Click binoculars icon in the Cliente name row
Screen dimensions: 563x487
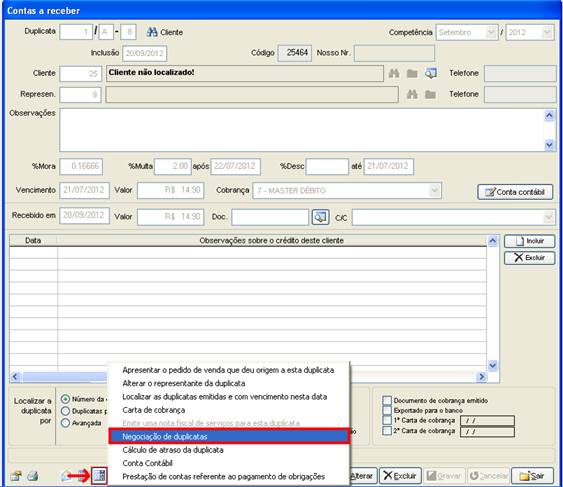pos(394,73)
